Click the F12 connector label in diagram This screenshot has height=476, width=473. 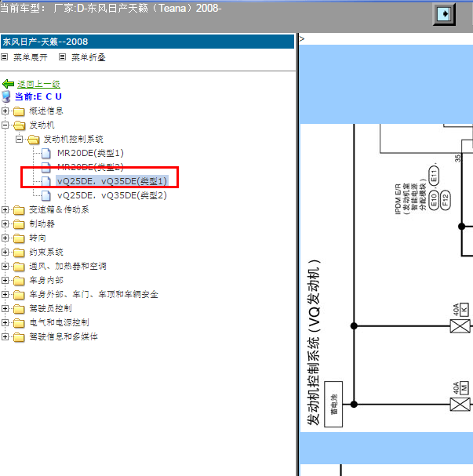[445, 200]
